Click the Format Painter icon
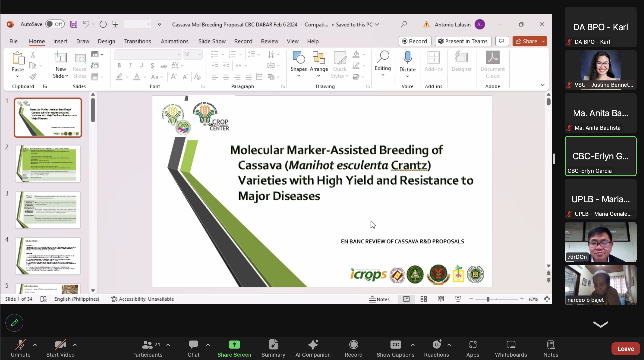Image resolution: width=644 pixels, height=360 pixels. 33,77
